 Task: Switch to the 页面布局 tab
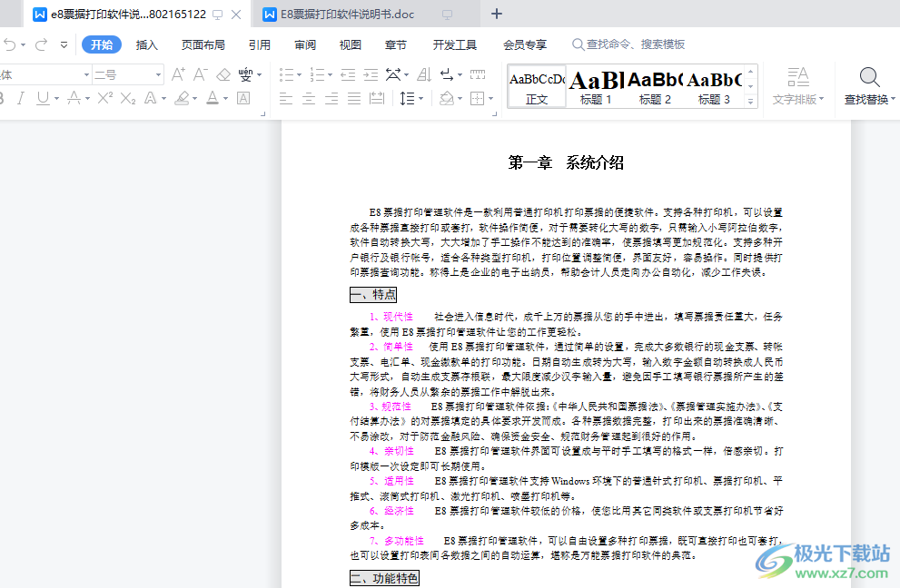tap(203, 44)
